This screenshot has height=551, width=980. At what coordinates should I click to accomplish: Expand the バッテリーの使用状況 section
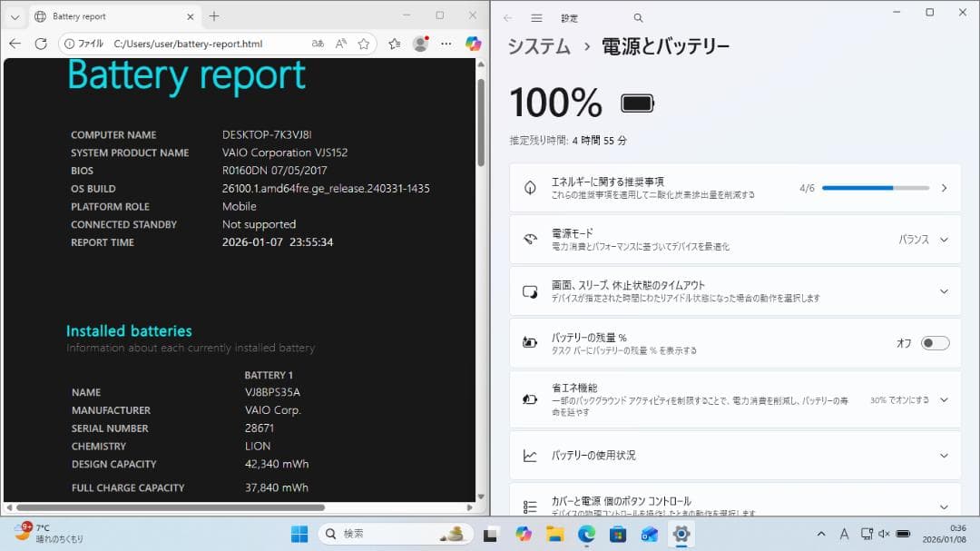[942, 455]
